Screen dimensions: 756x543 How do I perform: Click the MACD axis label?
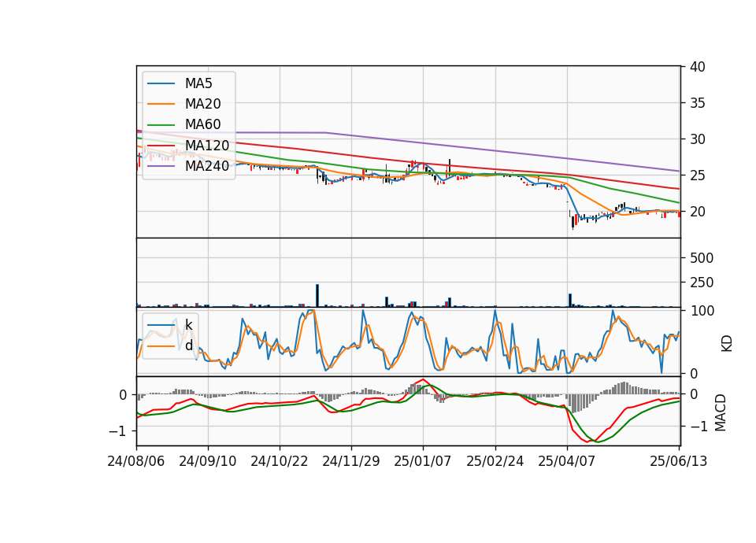tap(720, 412)
